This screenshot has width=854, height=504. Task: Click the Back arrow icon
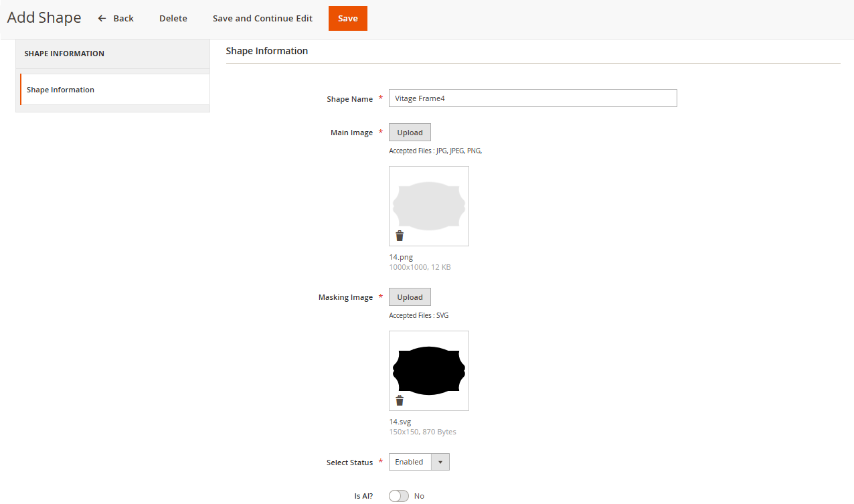pyautogui.click(x=102, y=19)
